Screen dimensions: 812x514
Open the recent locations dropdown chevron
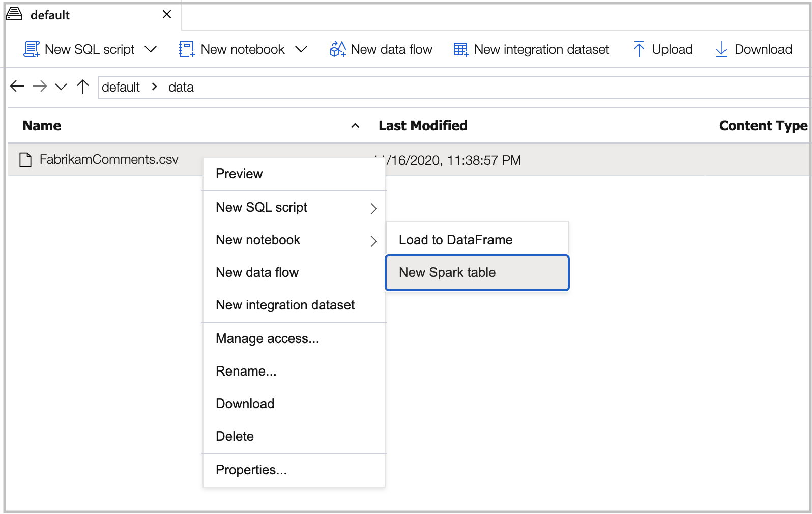(x=61, y=87)
